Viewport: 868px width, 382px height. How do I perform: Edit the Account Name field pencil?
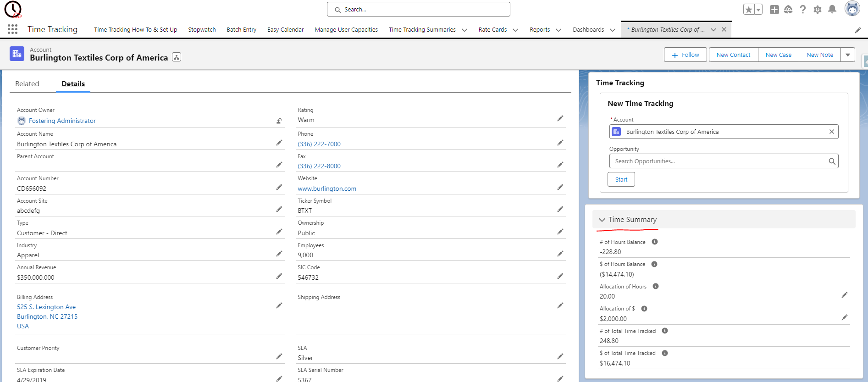pos(279,143)
